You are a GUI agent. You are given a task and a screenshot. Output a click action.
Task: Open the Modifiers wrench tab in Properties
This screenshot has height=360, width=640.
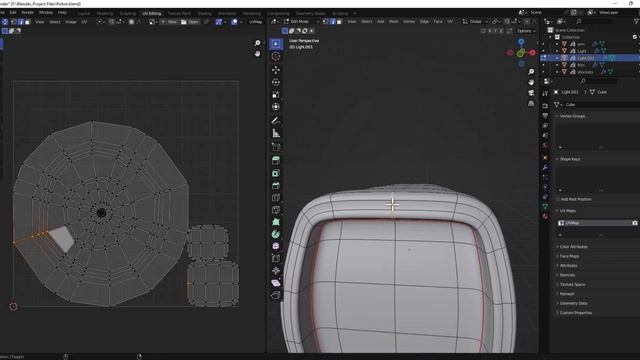point(545,167)
